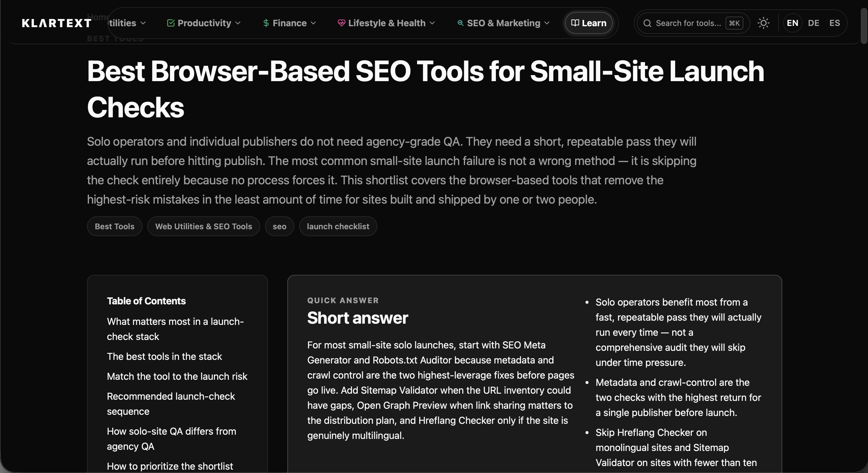Select the EN language option
This screenshot has width=868, height=473.
tap(792, 23)
